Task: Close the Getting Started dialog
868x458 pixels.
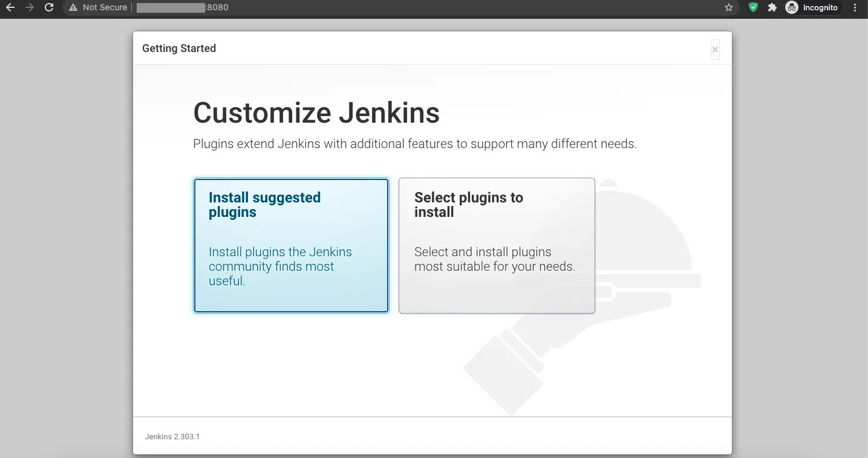Action: 715,50
